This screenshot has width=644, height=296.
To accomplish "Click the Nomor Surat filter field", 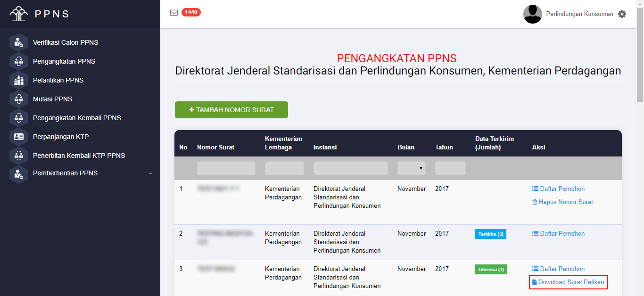I will [226, 168].
